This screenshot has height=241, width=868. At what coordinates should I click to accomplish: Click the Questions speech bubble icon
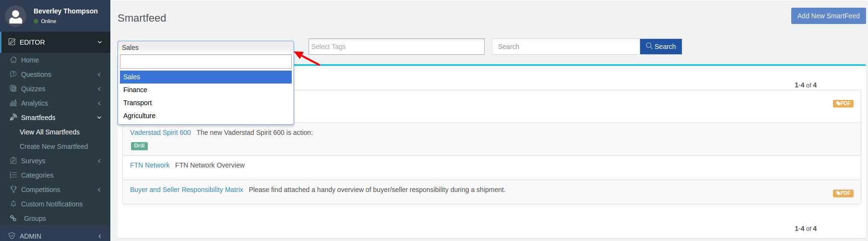click(13, 74)
